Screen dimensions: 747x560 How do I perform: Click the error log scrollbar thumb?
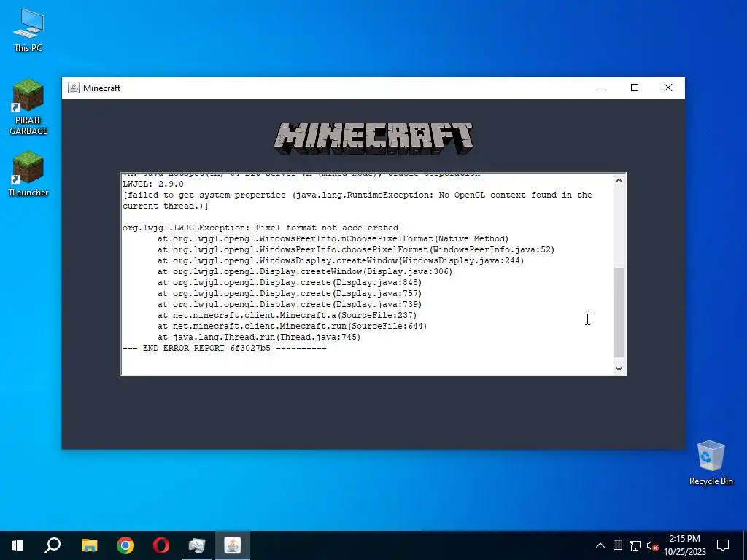click(x=619, y=312)
